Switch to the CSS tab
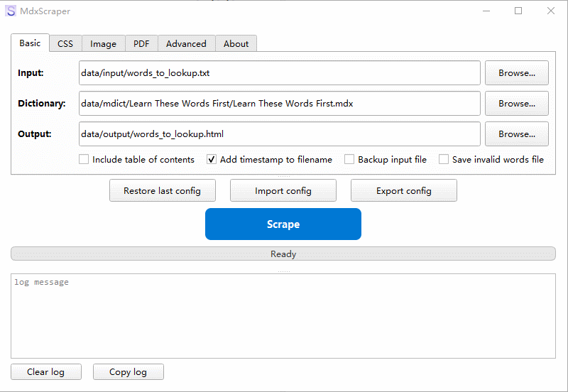Screen dimensions: 568x392 [x=65, y=43]
